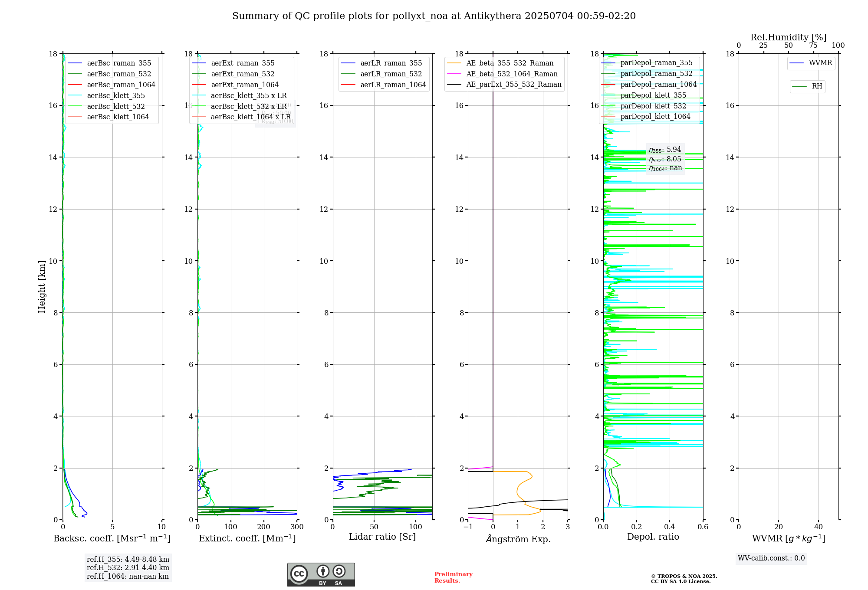868x590 pixels.
Task: Click the 'Extinct. coeff.' x-axis label
Action: click(247, 538)
